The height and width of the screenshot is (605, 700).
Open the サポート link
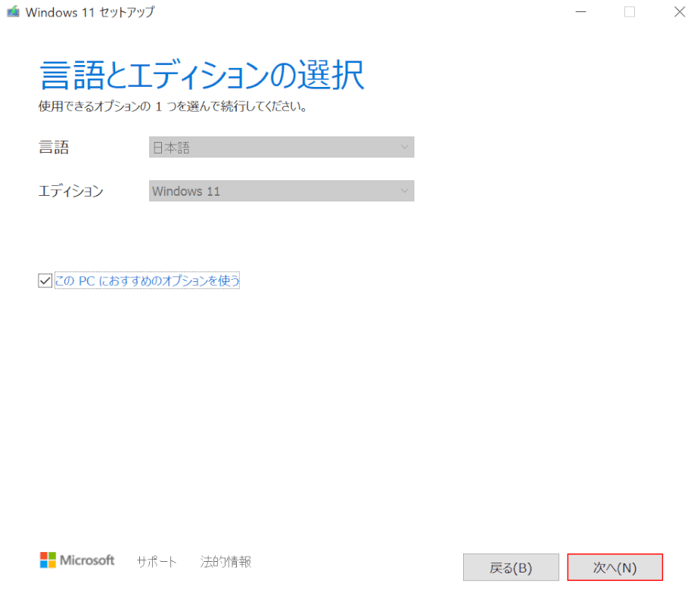tap(157, 562)
